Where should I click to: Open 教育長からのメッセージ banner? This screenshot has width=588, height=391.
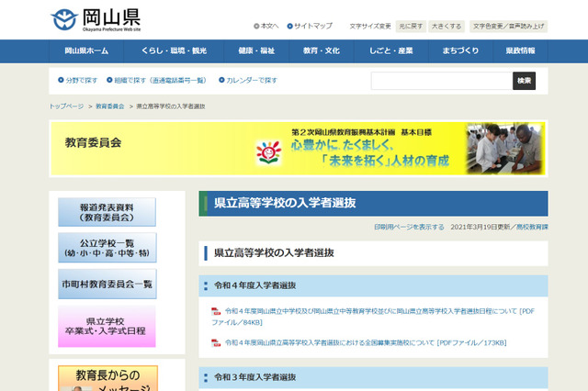click(107, 378)
